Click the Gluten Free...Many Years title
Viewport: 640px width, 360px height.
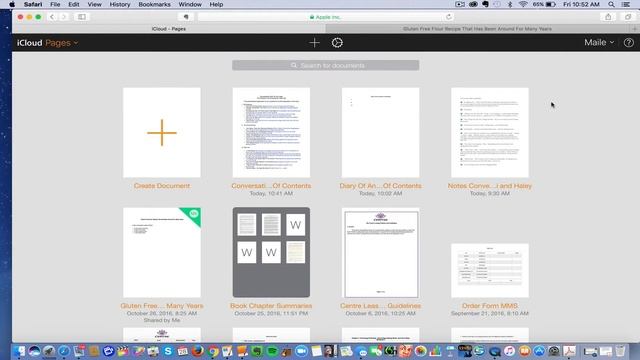click(x=162, y=306)
